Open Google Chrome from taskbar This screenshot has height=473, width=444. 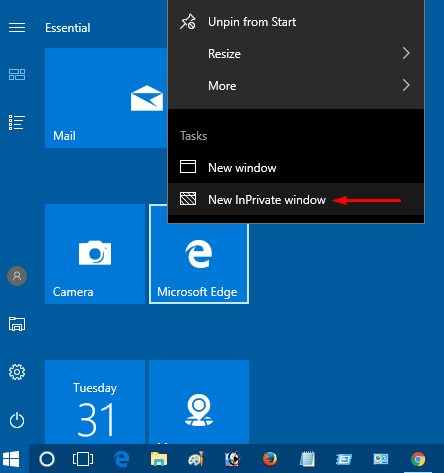(418, 459)
